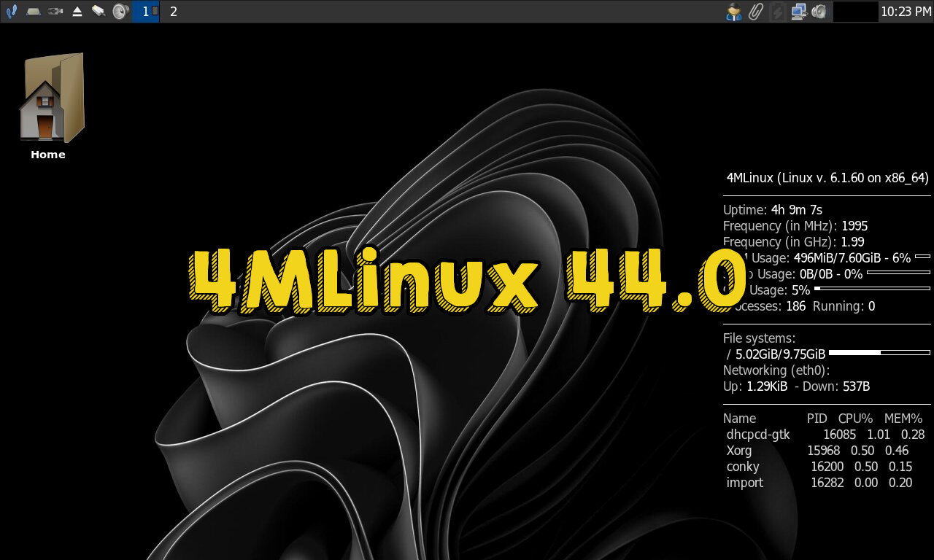Switch to workspace 2
The image size is (934, 560).
173,12
